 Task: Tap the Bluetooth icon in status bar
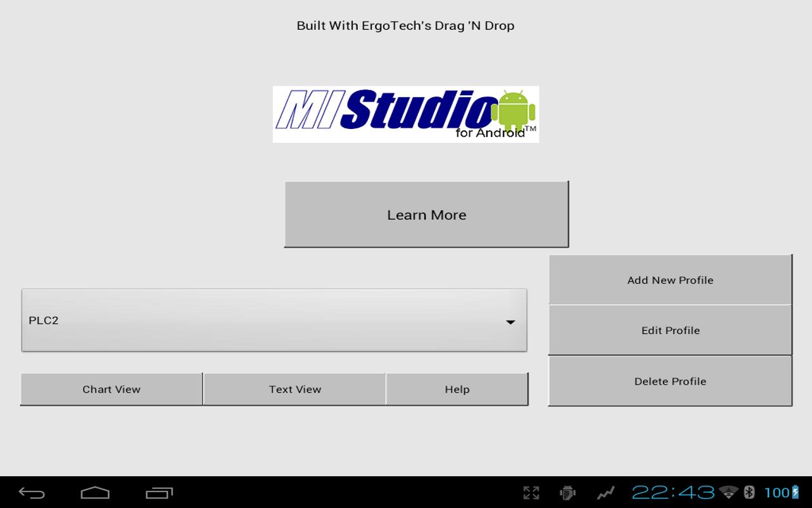pyautogui.click(x=749, y=493)
